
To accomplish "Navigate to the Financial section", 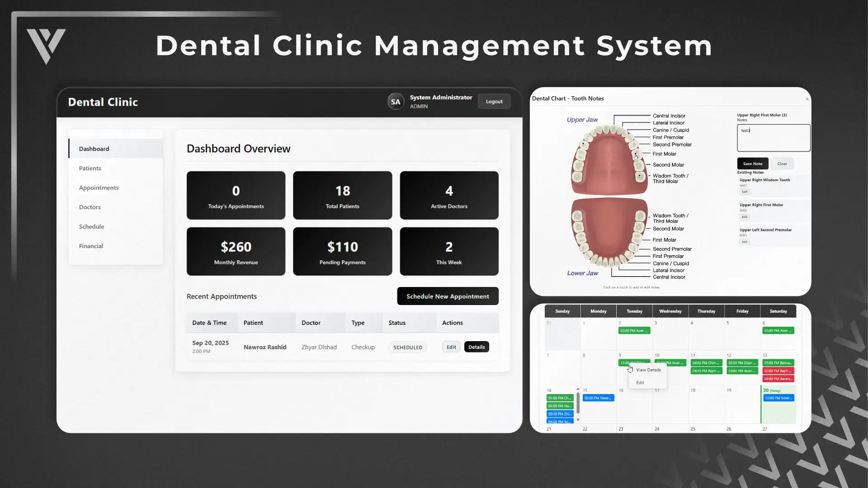I will pyautogui.click(x=90, y=246).
